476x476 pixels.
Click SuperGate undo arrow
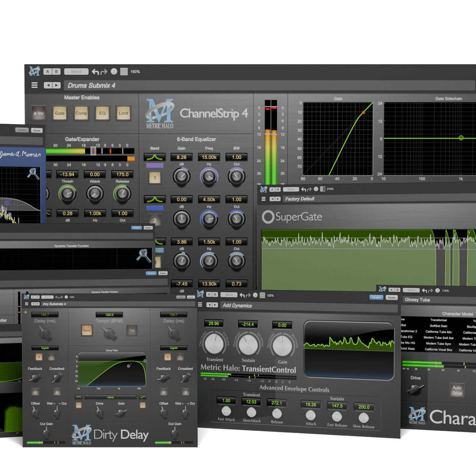[304, 189]
